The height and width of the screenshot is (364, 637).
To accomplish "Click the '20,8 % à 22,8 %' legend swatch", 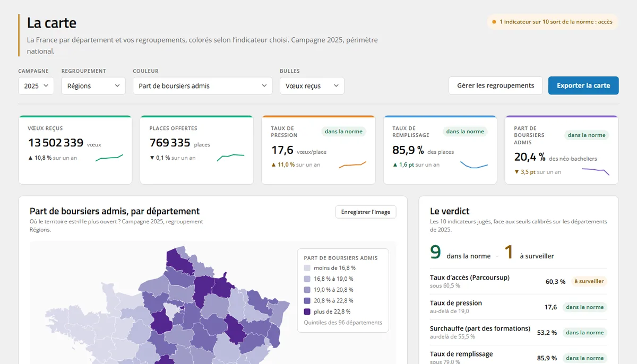I will [307, 301].
